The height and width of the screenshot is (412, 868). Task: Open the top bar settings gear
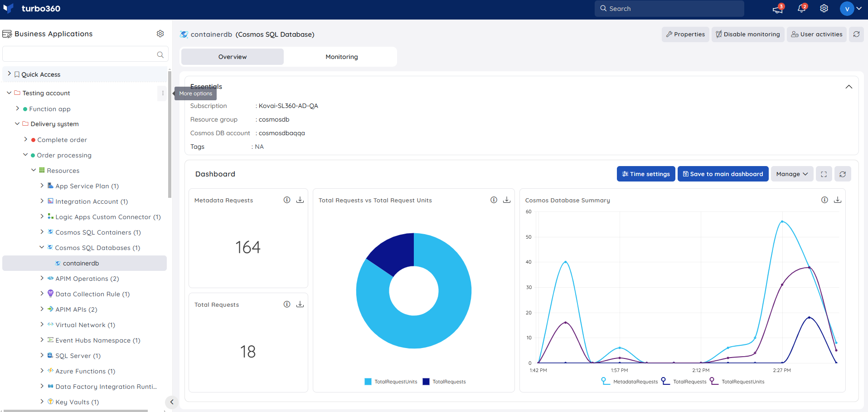824,9
